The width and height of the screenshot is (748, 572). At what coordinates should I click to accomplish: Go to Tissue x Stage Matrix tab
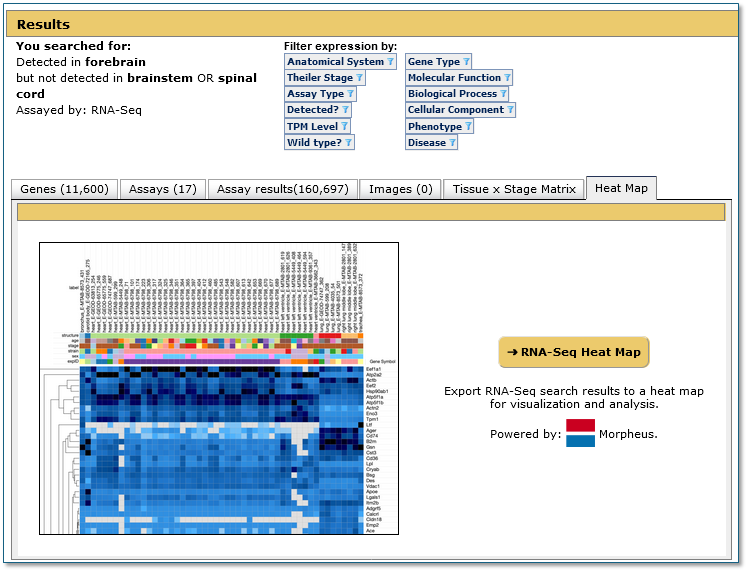(514, 189)
